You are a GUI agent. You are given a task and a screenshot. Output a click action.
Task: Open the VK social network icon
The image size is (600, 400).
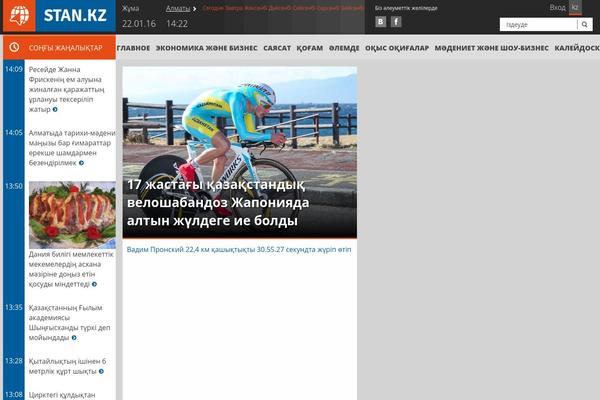380,22
